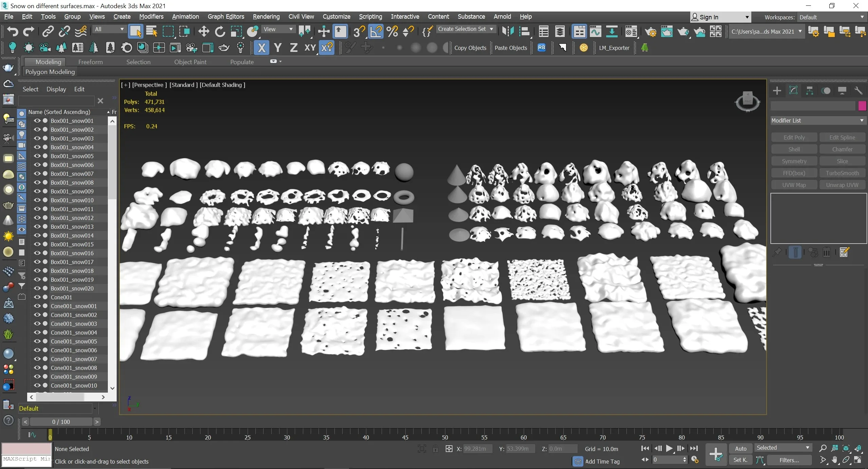Select the Select and Move tool
The width and height of the screenshot is (868, 469).
point(204,31)
